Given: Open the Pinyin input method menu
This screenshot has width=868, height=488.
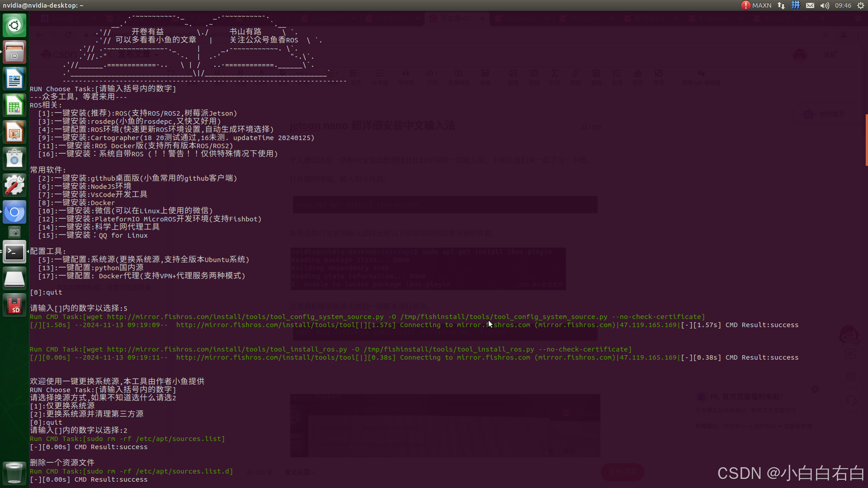Looking at the screenshot, I should 796,5.
